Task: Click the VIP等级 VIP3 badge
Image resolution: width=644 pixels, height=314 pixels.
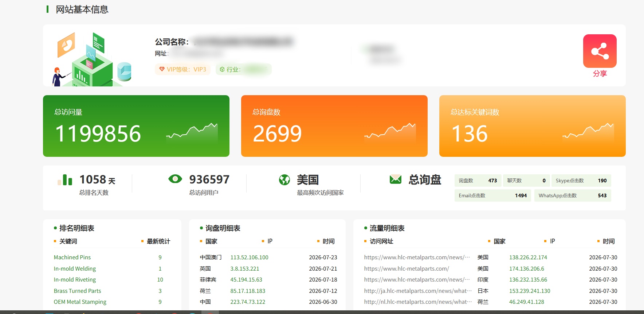Action: 183,69
